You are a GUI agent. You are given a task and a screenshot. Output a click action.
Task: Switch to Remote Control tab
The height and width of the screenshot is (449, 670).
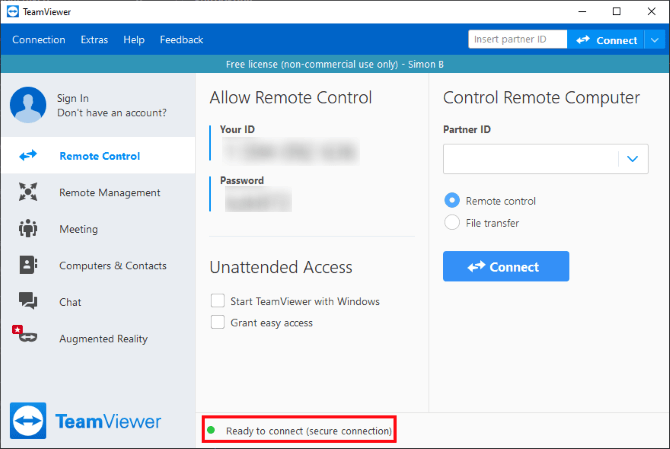(98, 156)
